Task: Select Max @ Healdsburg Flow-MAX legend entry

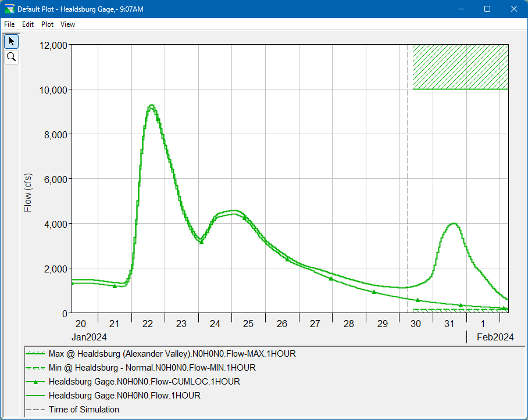Action: (x=172, y=354)
